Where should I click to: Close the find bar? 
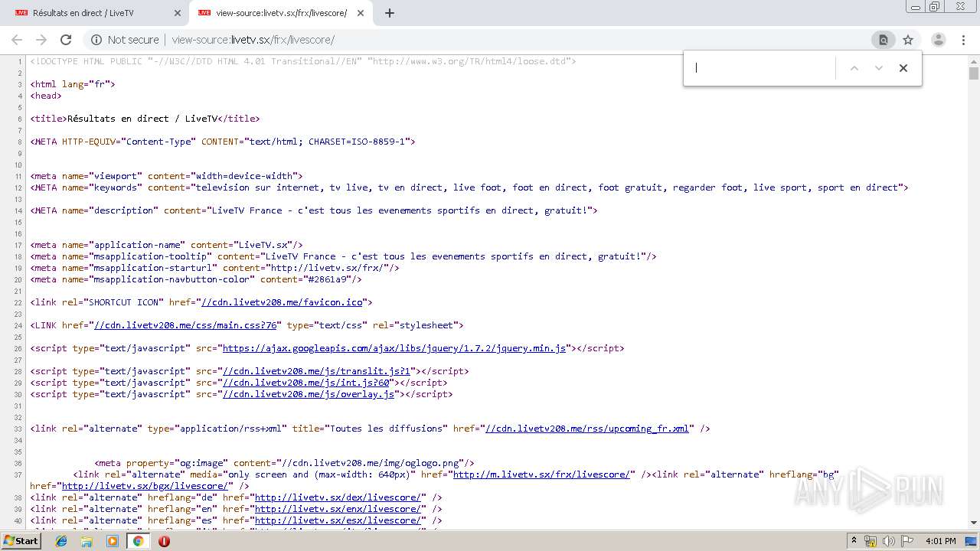click(903, 68)
